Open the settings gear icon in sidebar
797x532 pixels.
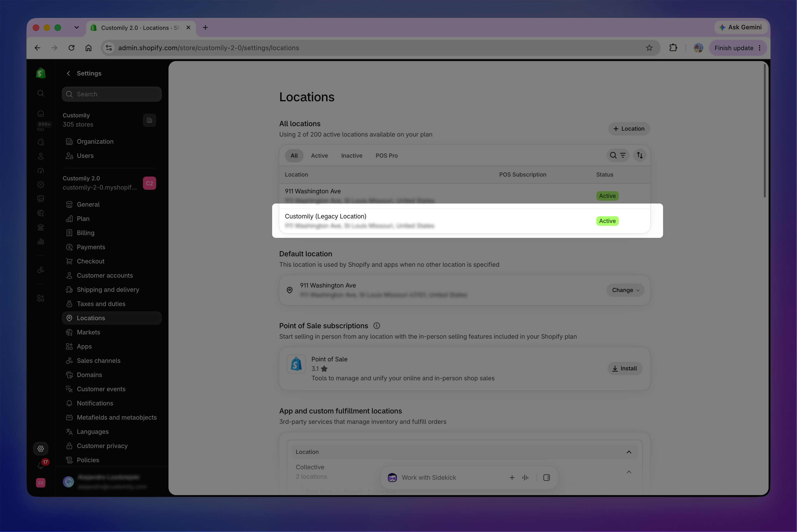point(41,448)
